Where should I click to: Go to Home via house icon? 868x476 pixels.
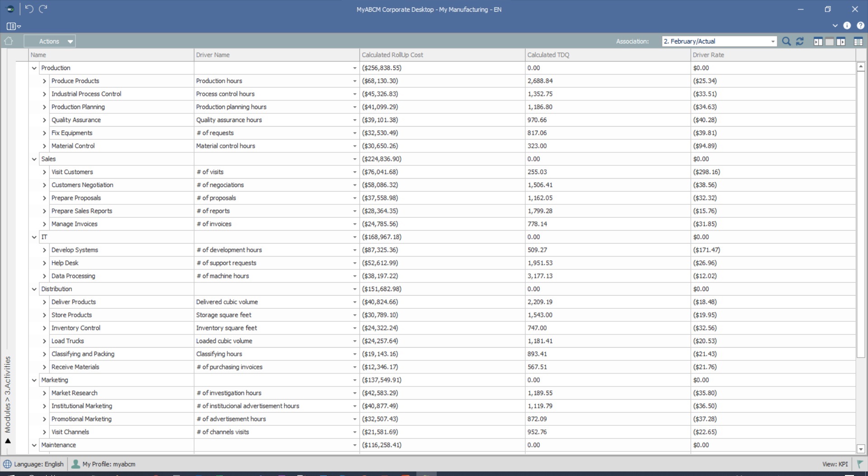pos(9,41)
